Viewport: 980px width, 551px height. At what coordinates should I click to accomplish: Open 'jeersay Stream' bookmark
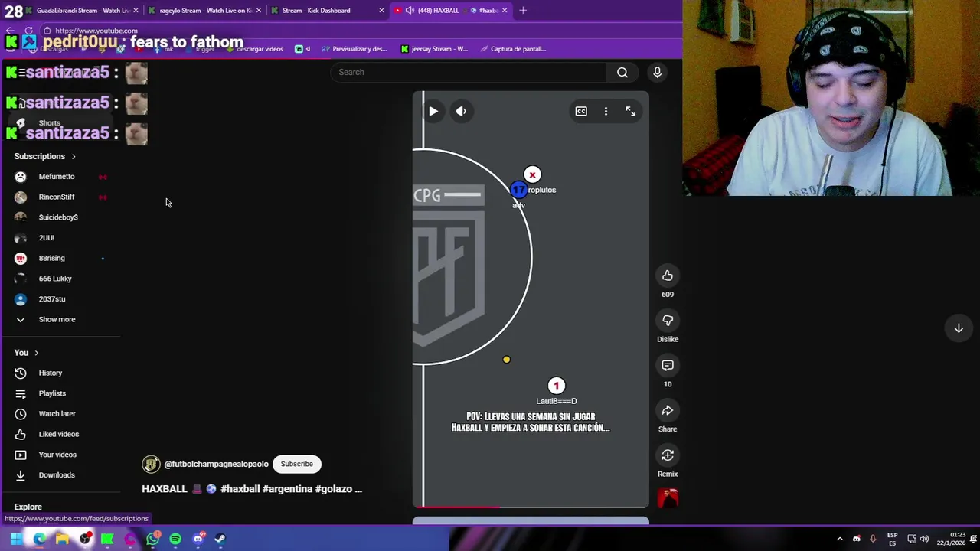click(434, 49)
